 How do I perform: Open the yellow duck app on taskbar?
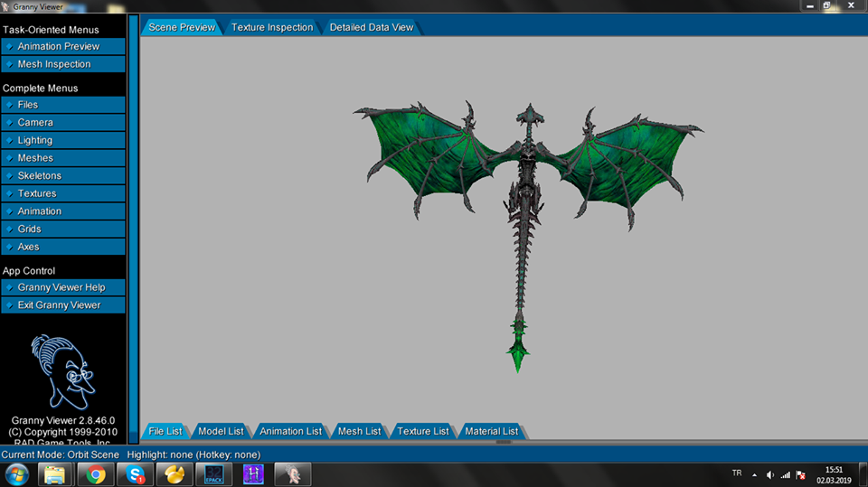click(x=175, y=475)
